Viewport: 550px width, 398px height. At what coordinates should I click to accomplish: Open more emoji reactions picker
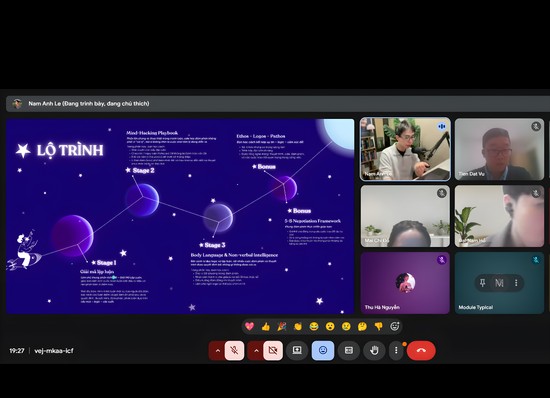coord(395,326)
